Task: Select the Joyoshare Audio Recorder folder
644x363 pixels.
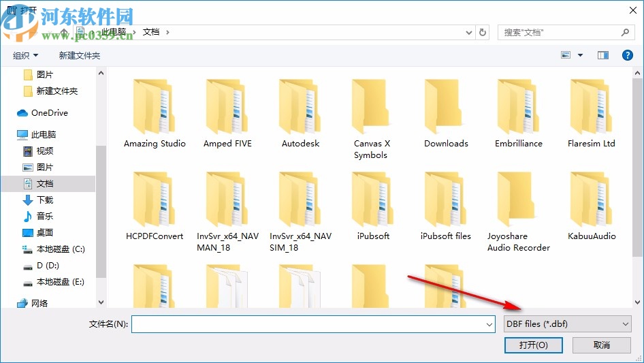Action: [x=518, y=212]
